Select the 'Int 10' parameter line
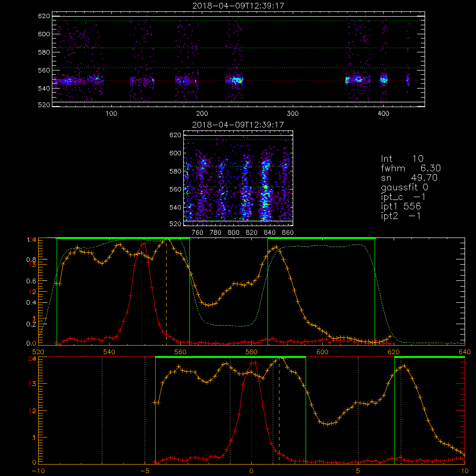Screen dimensions: 476x476 (402, 159)
